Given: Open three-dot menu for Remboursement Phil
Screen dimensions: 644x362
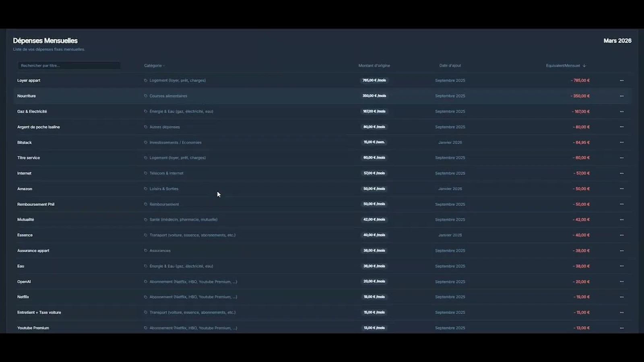Looking at the screenshot, I should (x=621, y=204).
